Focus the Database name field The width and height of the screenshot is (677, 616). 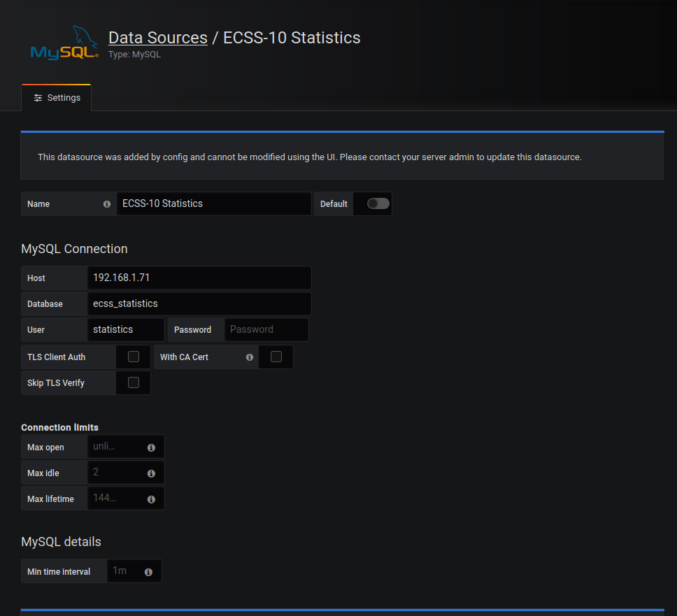(x=199, y=303)
